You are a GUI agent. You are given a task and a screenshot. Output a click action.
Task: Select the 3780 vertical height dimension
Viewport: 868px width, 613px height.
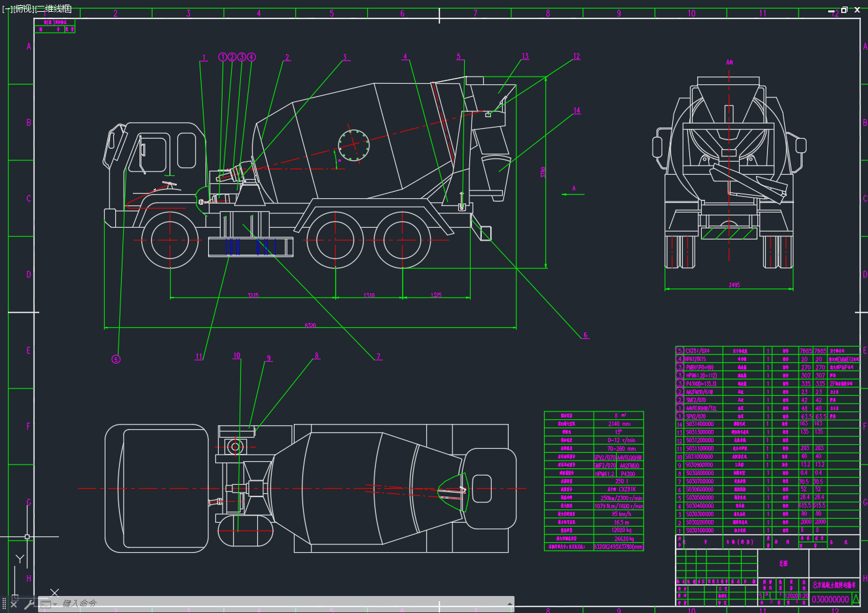(x=543, y=172)
